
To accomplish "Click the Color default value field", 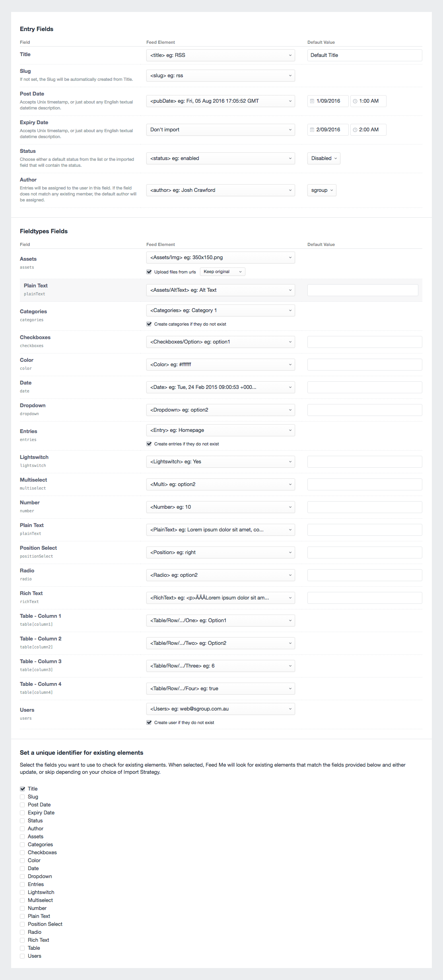I will [364, 365].
